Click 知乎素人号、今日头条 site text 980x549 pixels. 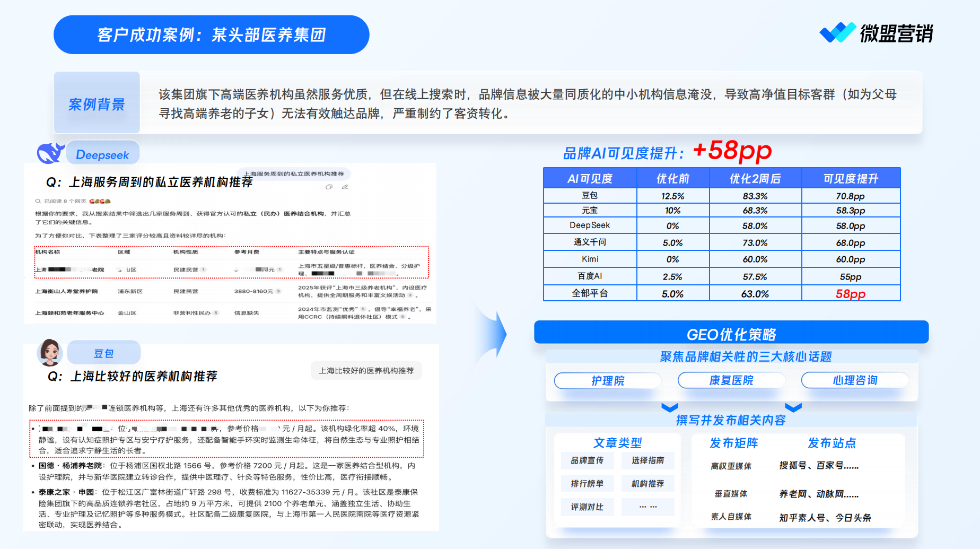click(825, 518)
